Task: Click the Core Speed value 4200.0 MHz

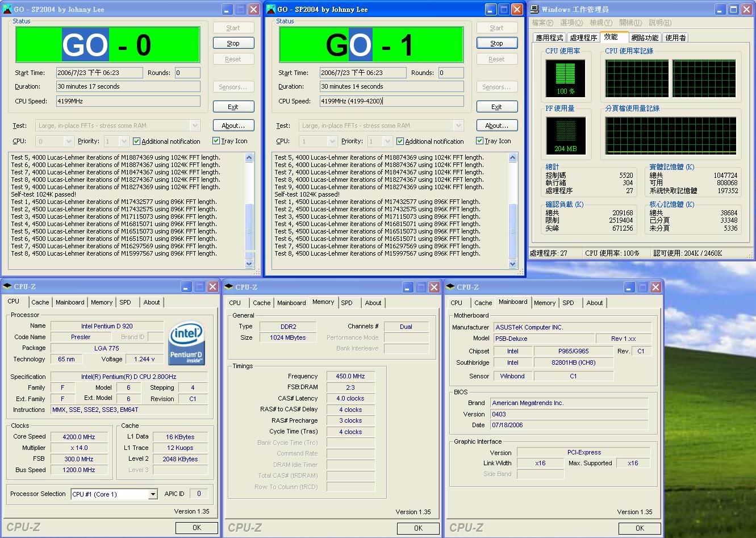Action: click(79, 437)
